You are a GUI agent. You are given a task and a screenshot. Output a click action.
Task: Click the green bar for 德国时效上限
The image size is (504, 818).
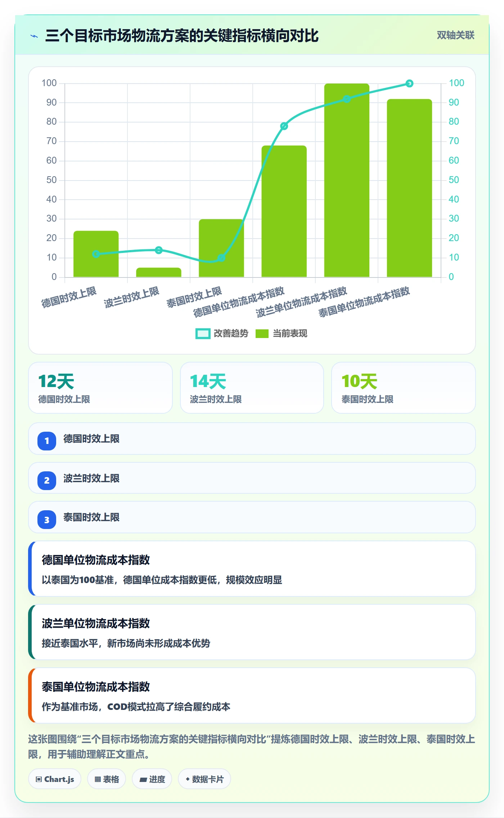coord(96,254)
